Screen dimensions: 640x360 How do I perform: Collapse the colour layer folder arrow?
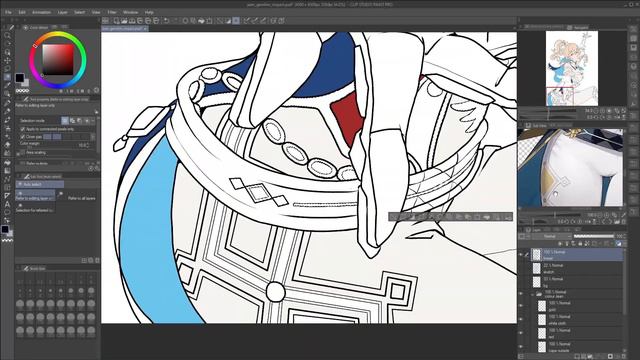pos(533,294)
